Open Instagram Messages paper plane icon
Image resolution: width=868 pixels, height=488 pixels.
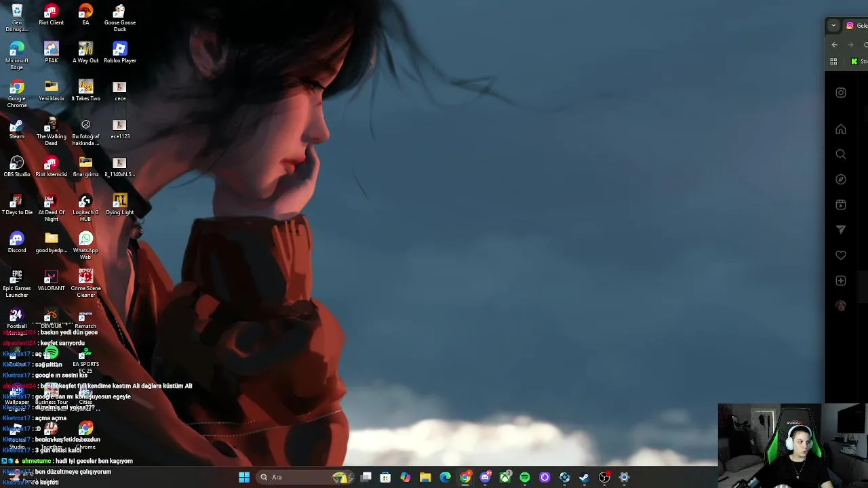(x=841, y=230)
